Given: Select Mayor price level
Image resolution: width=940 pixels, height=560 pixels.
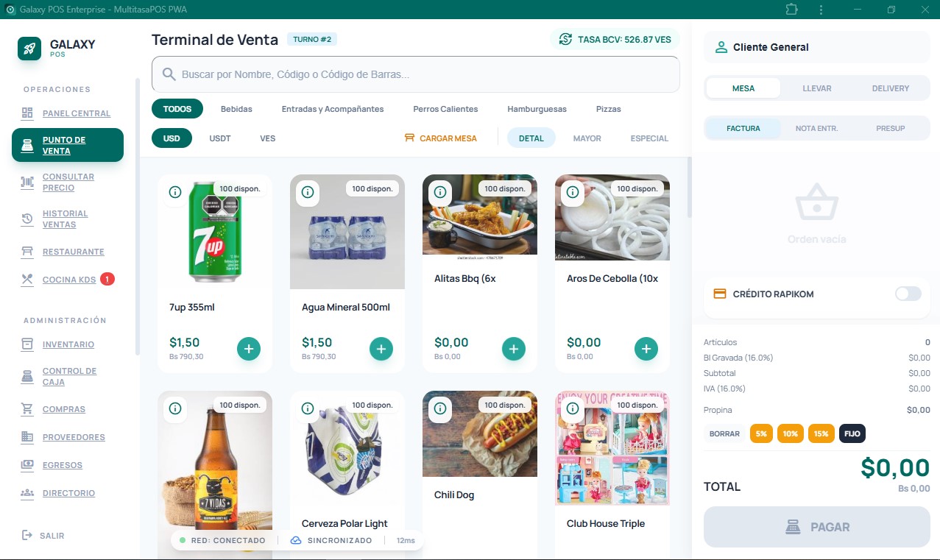Looking at the screenshot, I should pyautogui.click(x=587, y=138).
